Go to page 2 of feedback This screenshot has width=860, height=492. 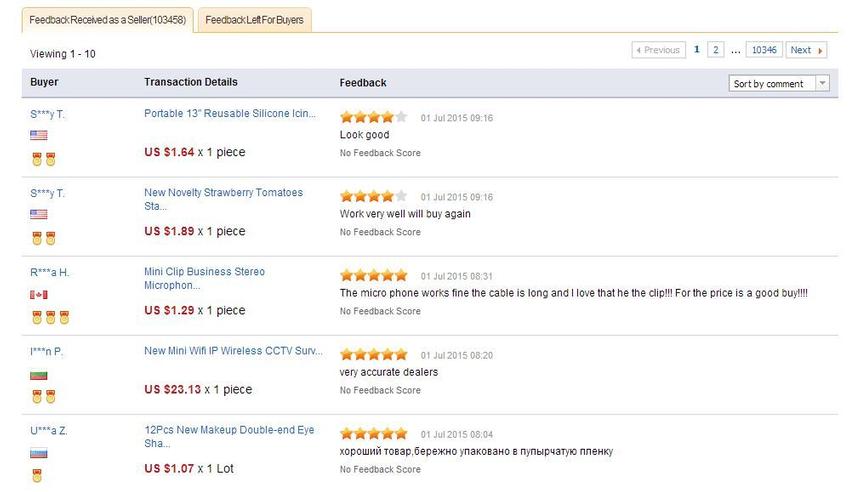coord(716,50)
